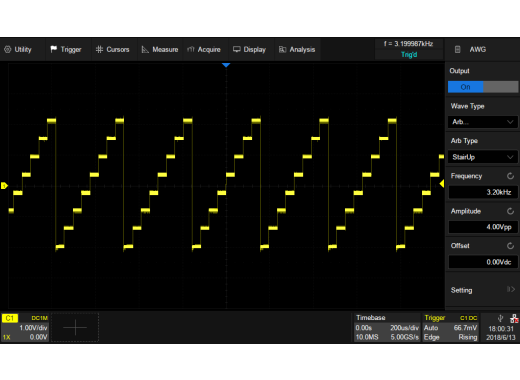Click the Utility gear icon
The width and height of the screenshot is (520, 380).
click(7, 49)
